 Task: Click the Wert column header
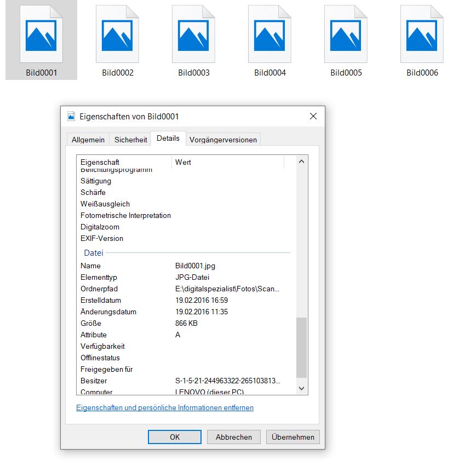228,162
